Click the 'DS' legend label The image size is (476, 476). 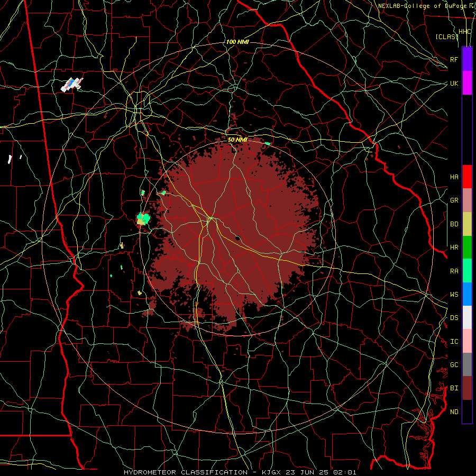454,318
